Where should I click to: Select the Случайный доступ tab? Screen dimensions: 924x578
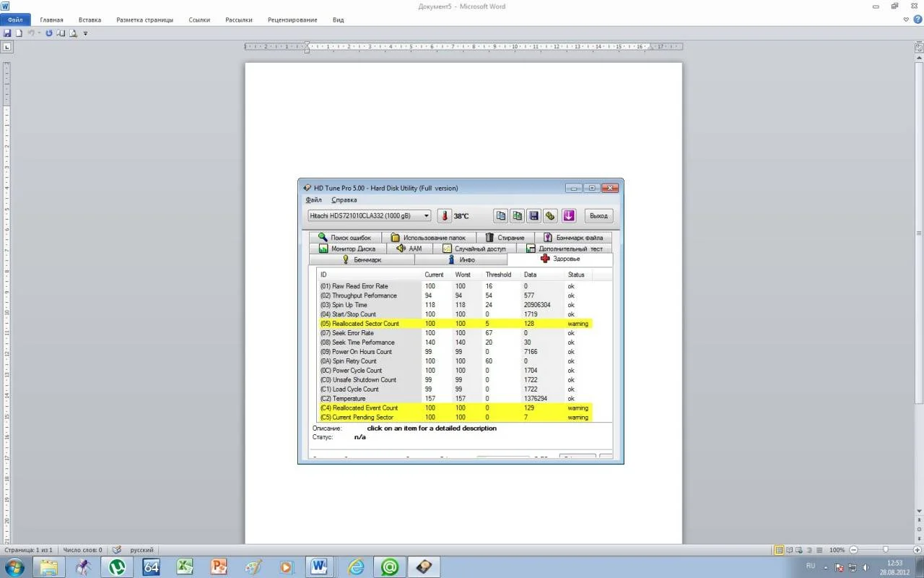474,249
